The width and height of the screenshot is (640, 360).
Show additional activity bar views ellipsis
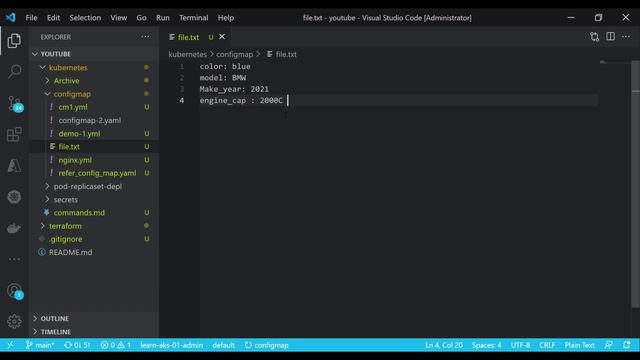(x=14, y=259)
